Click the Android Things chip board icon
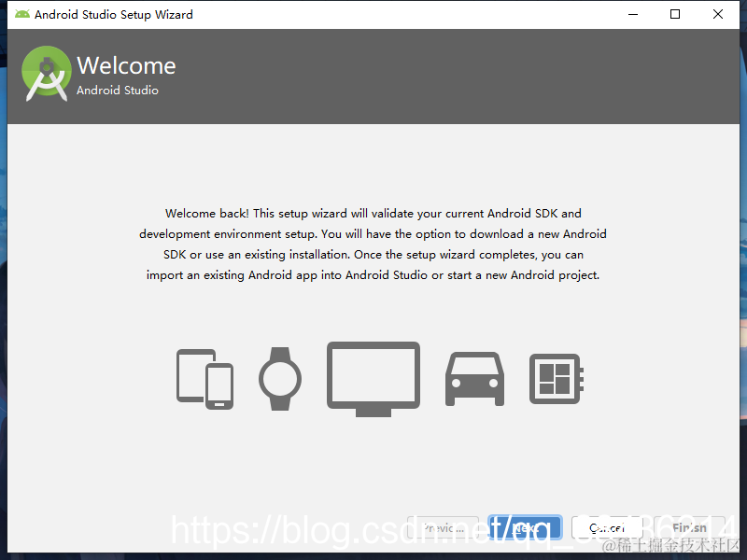 557,379
